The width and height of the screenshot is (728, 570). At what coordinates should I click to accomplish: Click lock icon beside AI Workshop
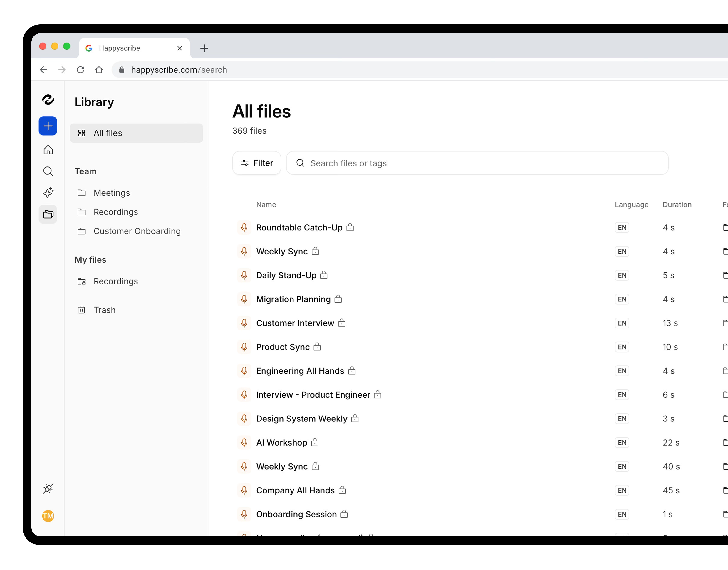[x=315, y=443]
